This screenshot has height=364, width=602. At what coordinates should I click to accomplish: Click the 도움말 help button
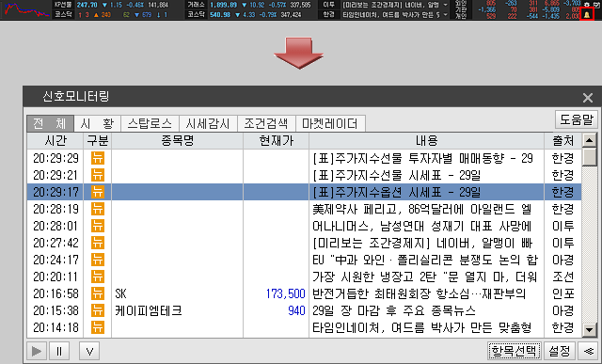[577, 119]
